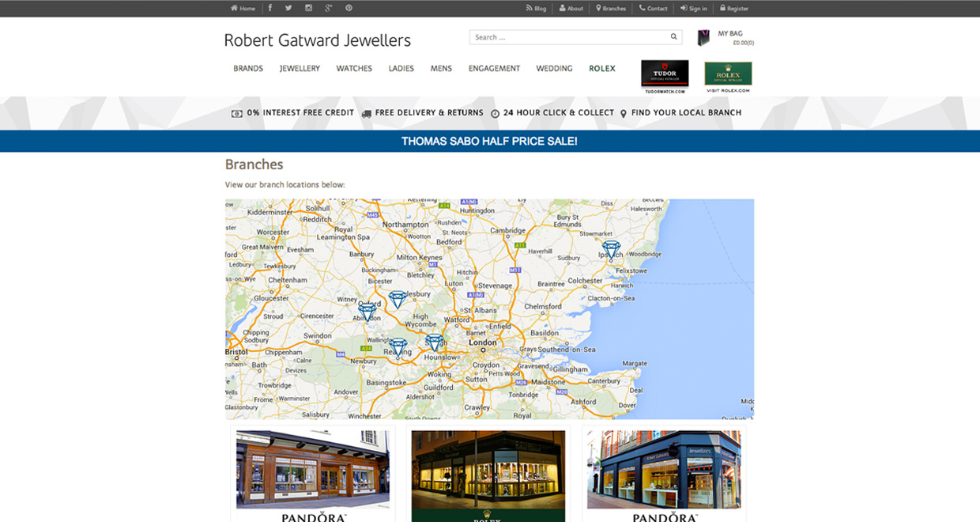Open the Contact link
This screenshot has width=980, height=522.
tap(654, 8)
